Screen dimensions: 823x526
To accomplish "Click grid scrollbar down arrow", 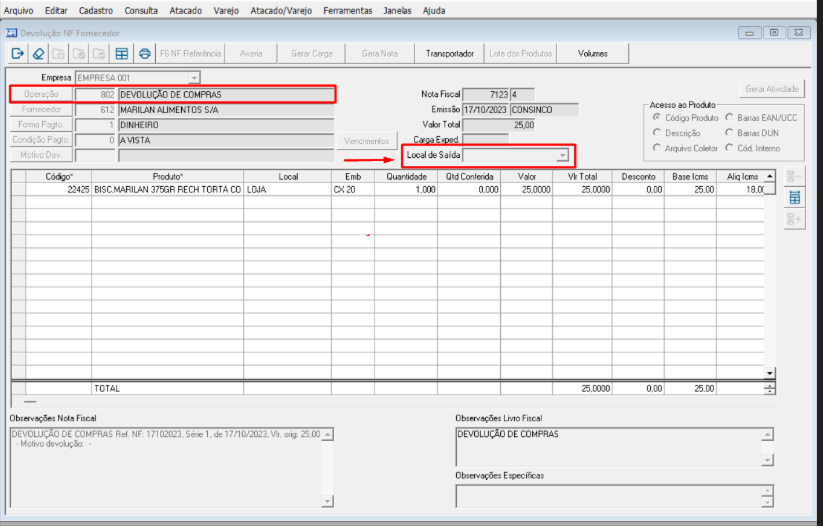I will 769,373.
